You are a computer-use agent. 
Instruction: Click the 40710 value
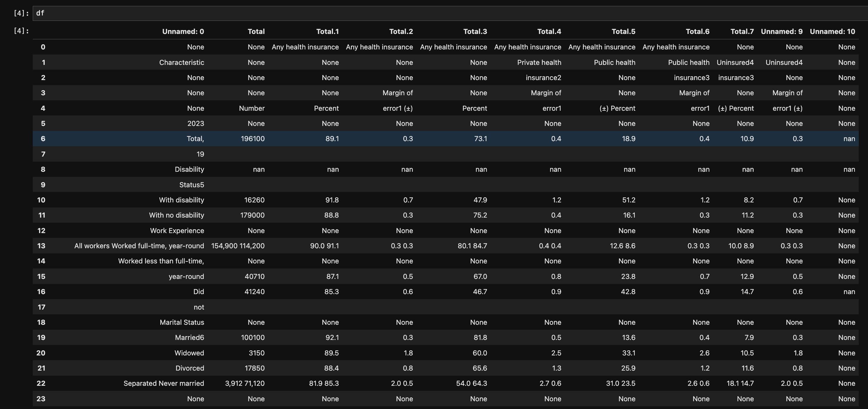255,276
